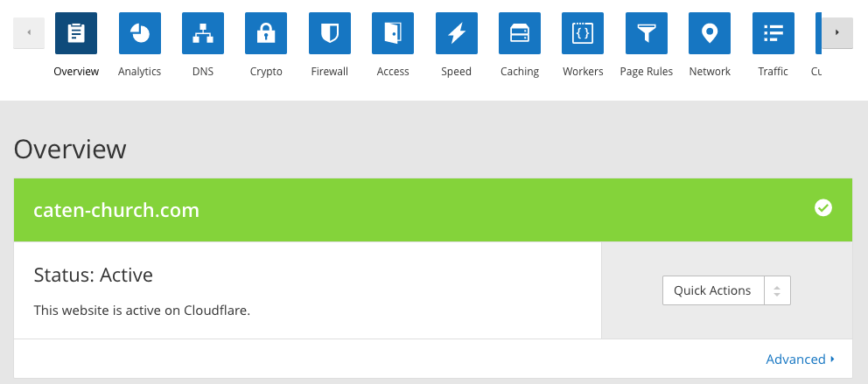Open the Traffic list icon

click(x=773, y=33)
